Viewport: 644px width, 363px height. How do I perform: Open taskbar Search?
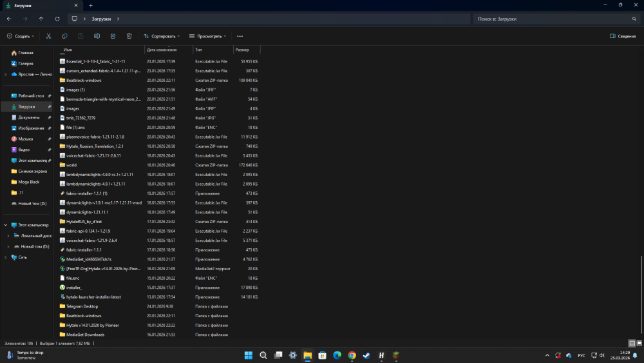[263, 355]
